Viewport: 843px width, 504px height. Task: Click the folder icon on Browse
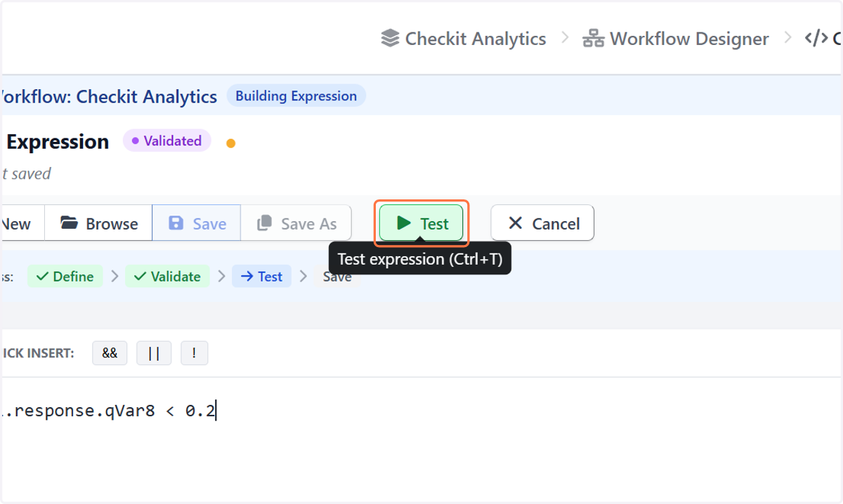tap(69, 223)
